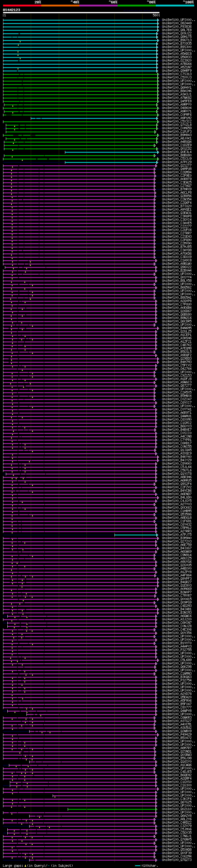
Task: Select hit label UniRef100_Q6AZV8
Action: click(177, 815)
